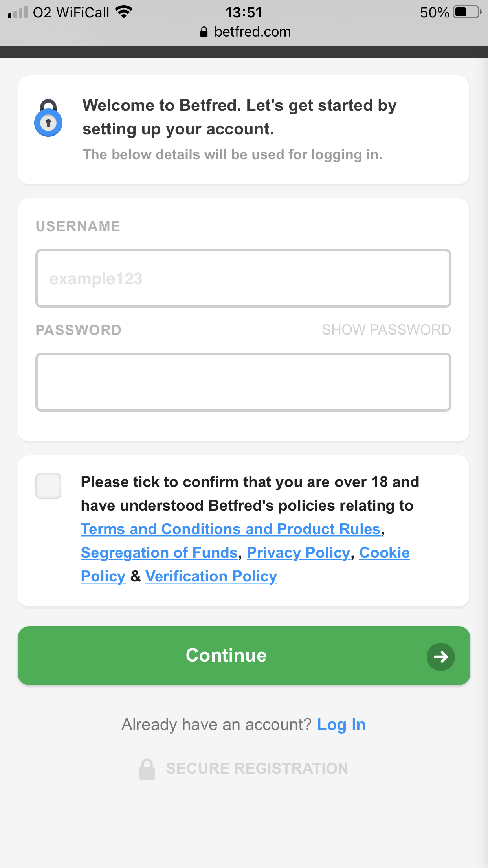This screenshot has height=868, width=488.
Task: Tap the 13:51 clock in status bar
Action: pos(244,12)
